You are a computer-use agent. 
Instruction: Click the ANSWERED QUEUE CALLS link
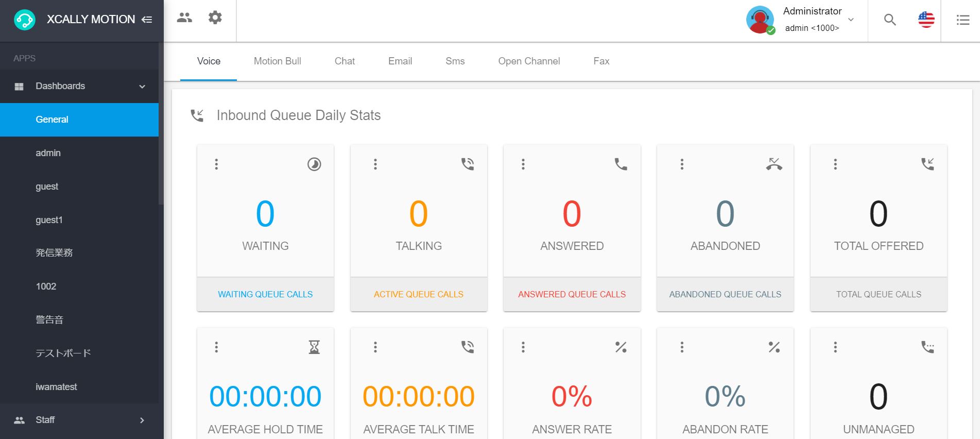pyautogui.click(x=572, y=294)
